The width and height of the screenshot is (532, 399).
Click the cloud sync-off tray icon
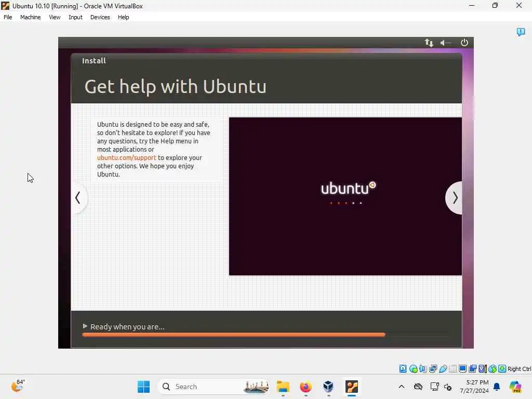418,387
